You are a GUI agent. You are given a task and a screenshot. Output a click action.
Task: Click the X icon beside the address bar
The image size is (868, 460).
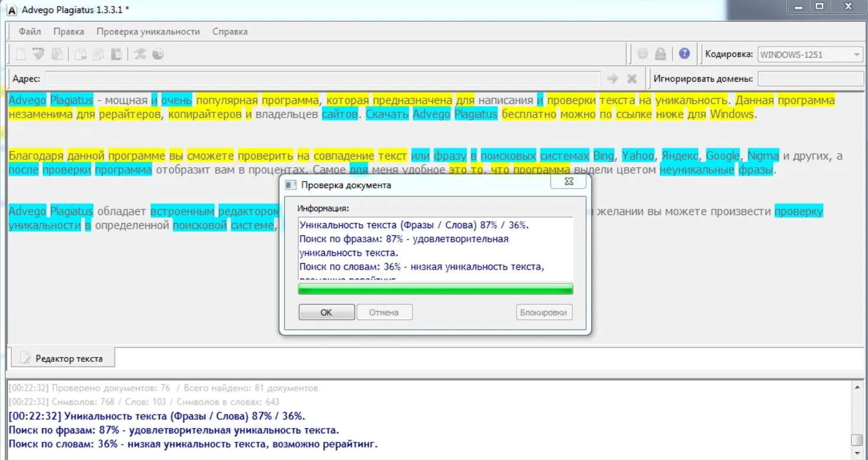[x=632, y=79]
